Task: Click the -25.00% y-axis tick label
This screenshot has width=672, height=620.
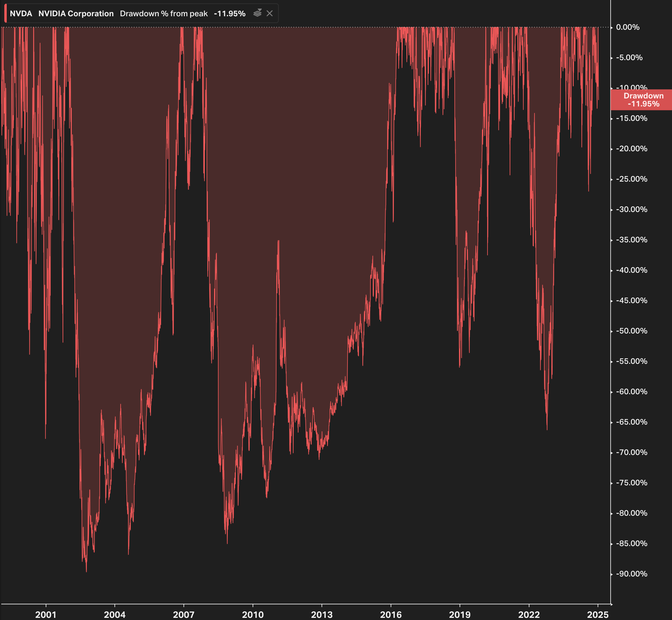Action: click(631, 179)
